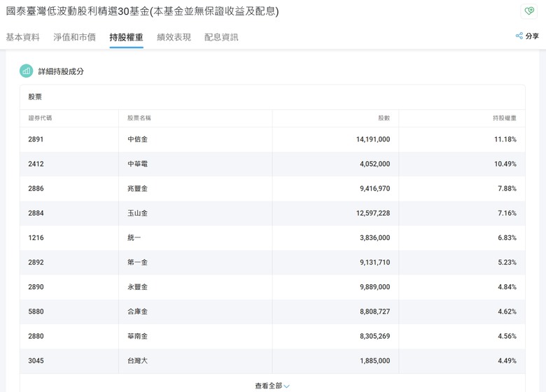546x392 pixels.
Task: Select stock name 華南金
Action: [137, 336]
